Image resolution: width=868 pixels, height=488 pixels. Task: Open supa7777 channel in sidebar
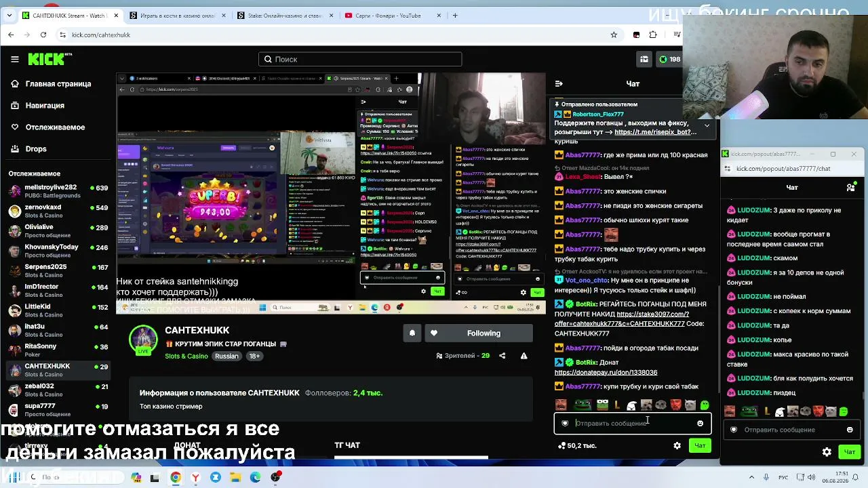click(58, 409)
